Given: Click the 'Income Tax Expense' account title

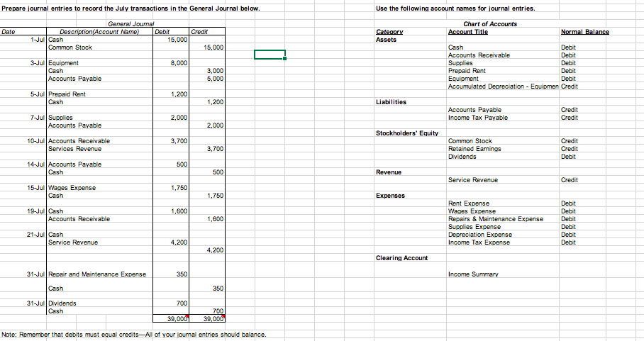Looking at the screenshot, I should [479, 242].
